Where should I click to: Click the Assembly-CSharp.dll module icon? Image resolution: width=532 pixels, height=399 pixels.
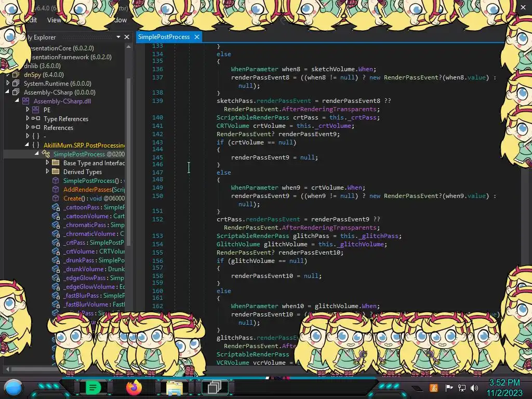click(26, 101)
